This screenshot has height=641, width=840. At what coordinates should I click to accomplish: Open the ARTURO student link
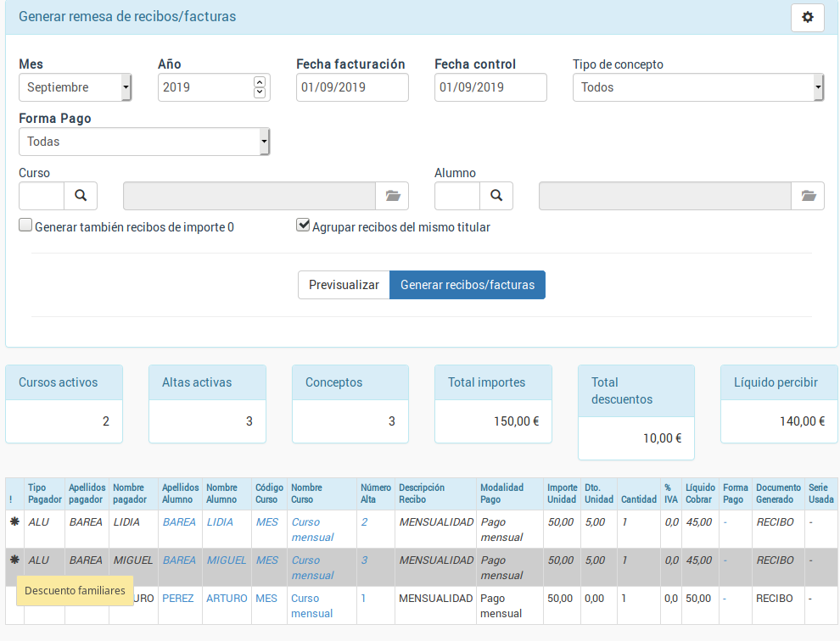coord(227,598)
